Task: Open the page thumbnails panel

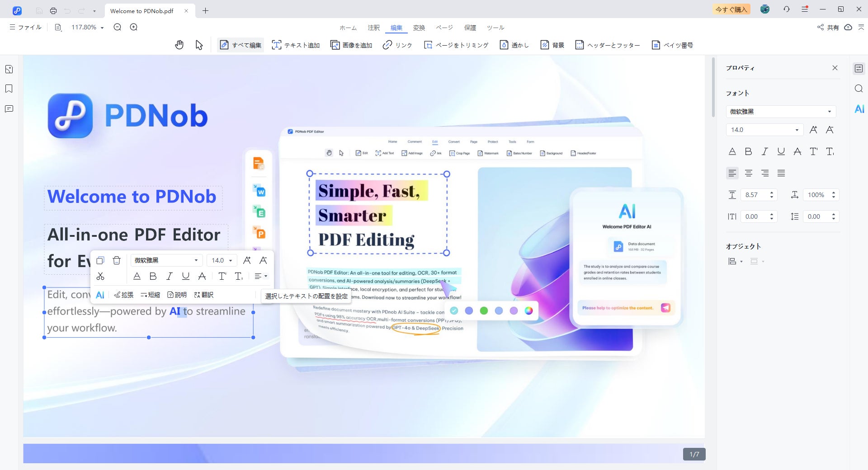Action: 9,69
